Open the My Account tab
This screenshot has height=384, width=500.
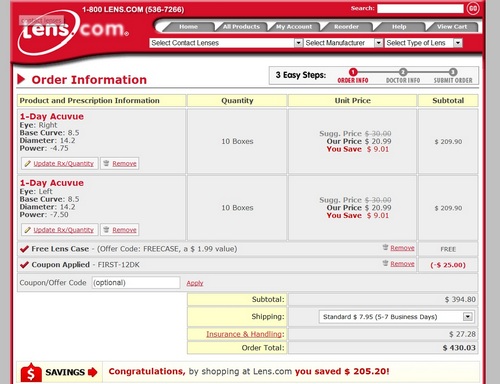[294, 27]
